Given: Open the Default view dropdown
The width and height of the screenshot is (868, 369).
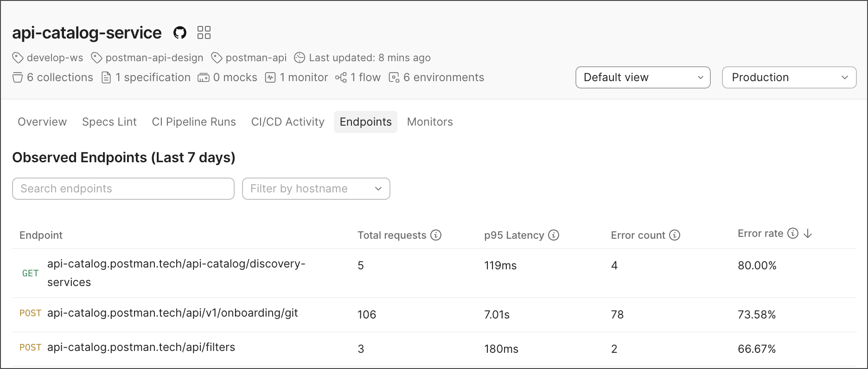Looking at the screenshot, I should point(643,77).
